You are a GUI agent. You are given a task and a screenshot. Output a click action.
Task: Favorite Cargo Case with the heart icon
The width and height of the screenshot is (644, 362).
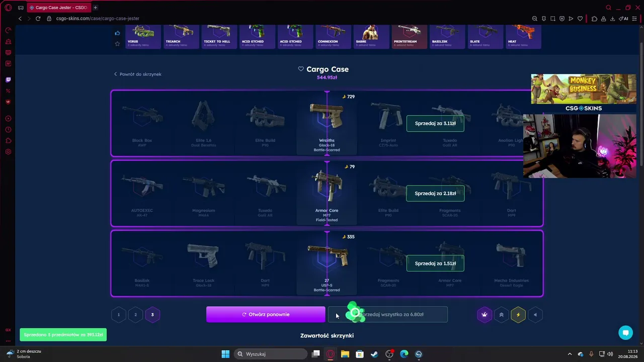tap(301, 69)
